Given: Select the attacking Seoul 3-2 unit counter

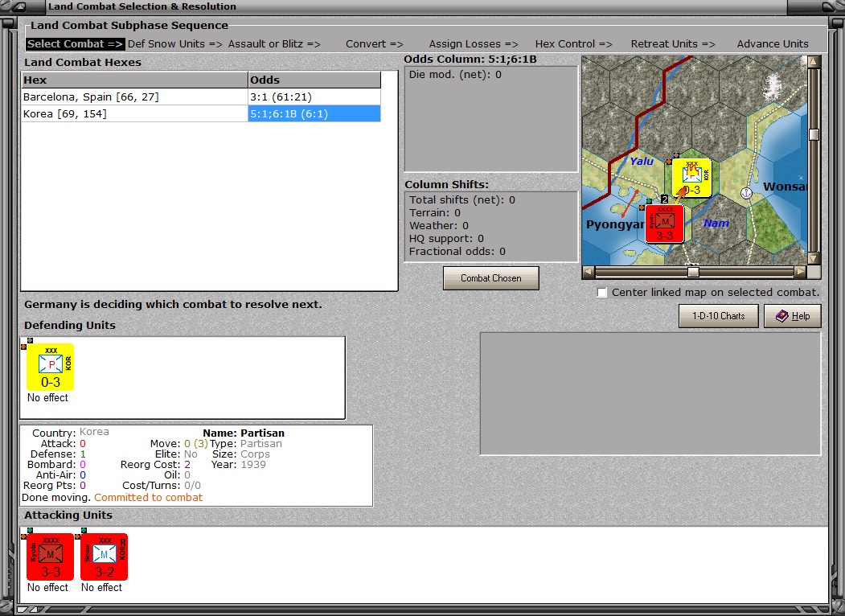Looking at the screenshot, I should 104,556.
